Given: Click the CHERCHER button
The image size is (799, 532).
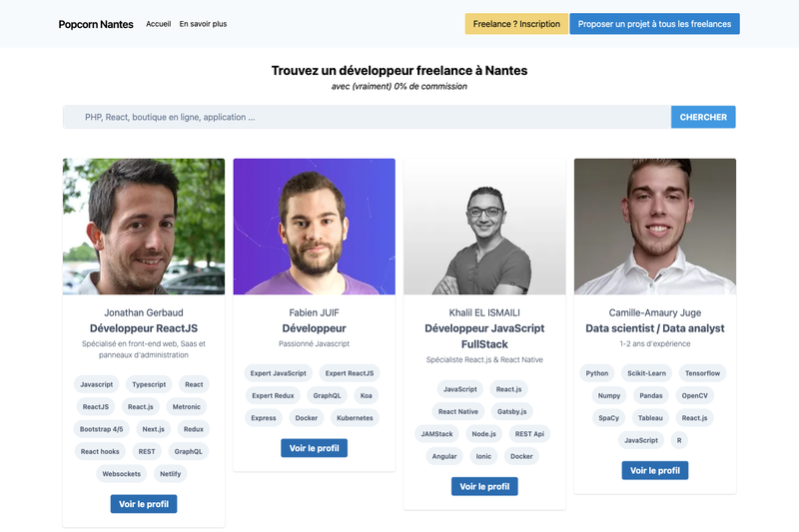Looking at the screenshot, I should pyautogui.click(x=703, y=117).
